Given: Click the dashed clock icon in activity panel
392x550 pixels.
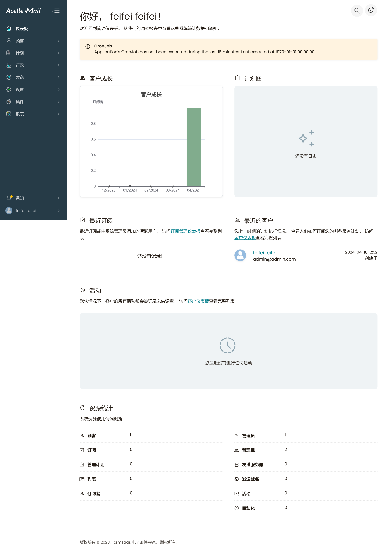Looking at the screenshot, I should coord(227,345).
